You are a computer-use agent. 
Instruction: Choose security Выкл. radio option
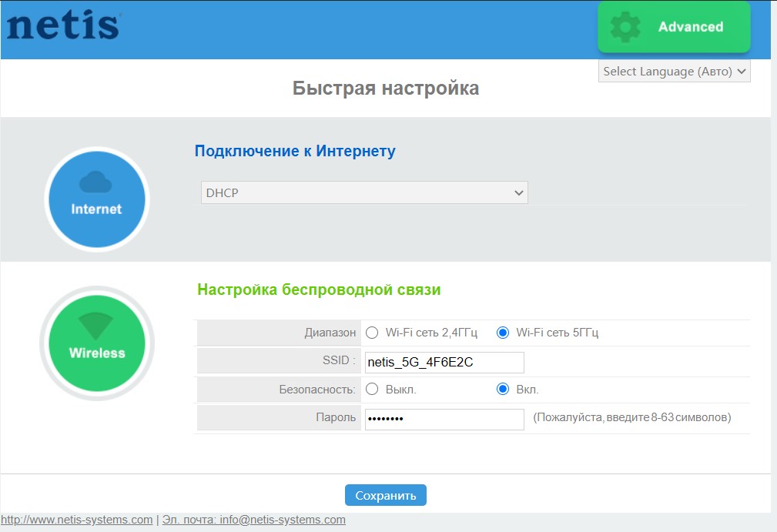pyautogui.click(x=372, y=390)
